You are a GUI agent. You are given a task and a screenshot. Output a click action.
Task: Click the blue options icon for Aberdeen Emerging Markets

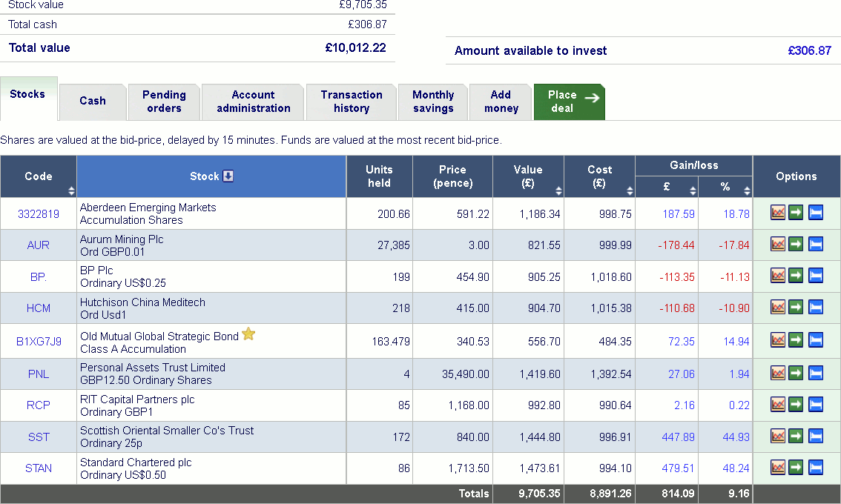815,213
